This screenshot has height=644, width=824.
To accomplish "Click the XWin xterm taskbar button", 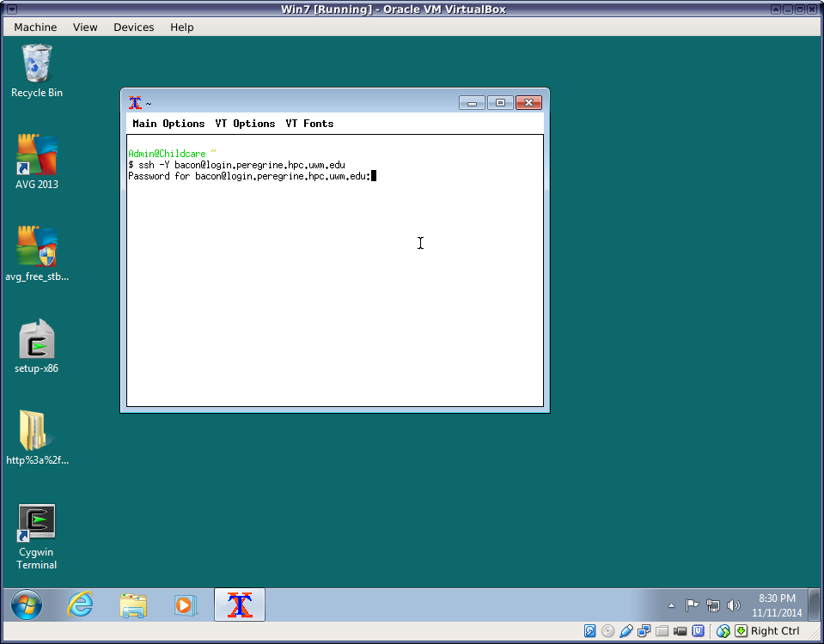I will (x=240, y=605).
